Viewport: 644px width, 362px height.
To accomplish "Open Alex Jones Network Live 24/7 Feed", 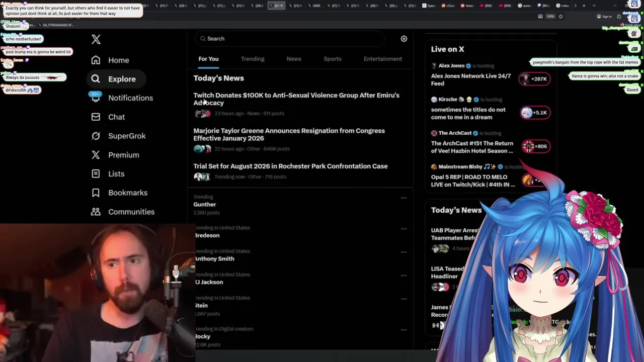I will tap(471, 79).
